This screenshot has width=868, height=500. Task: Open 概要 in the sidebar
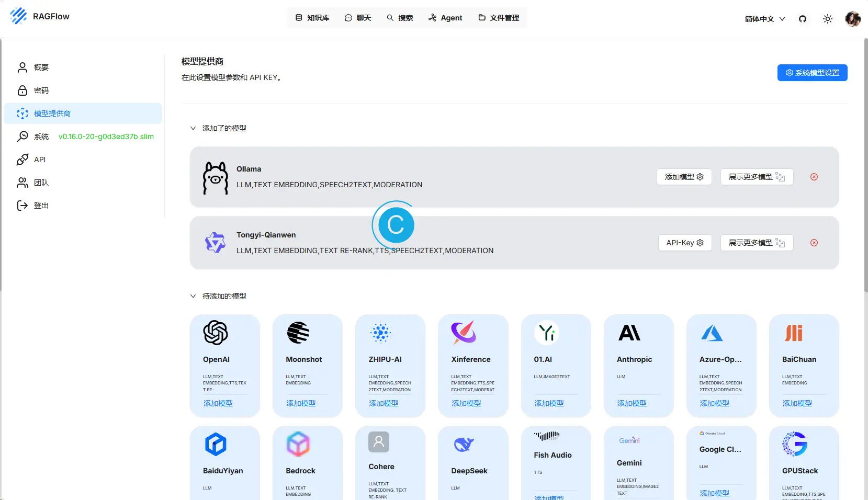(x=83, y=67)
